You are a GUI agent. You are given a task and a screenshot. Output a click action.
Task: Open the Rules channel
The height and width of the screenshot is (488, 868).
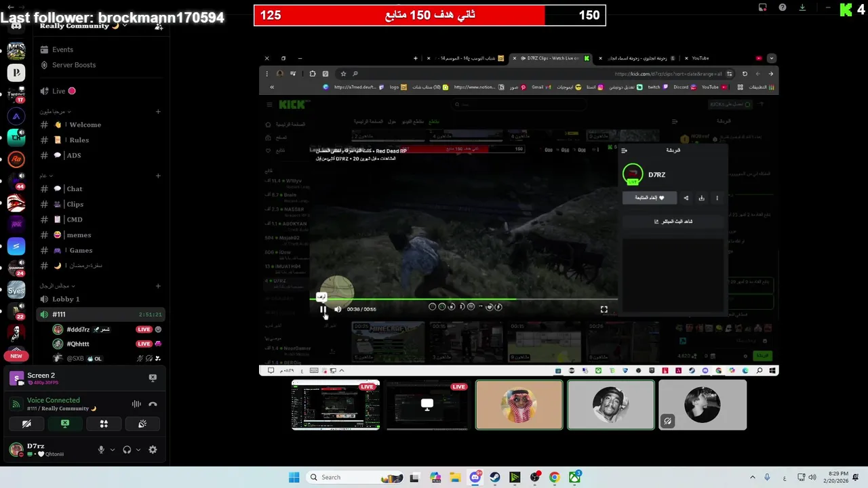click(x=100, y=140)
